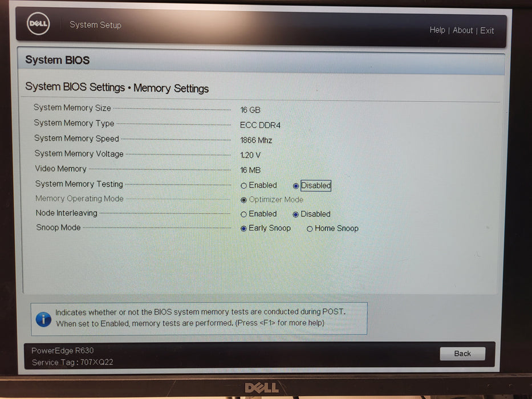The width and height of the screenshot is (532, 399).
Task: Click System BIOS Settings breadcrumb title
Action: [x=117, y=88]
